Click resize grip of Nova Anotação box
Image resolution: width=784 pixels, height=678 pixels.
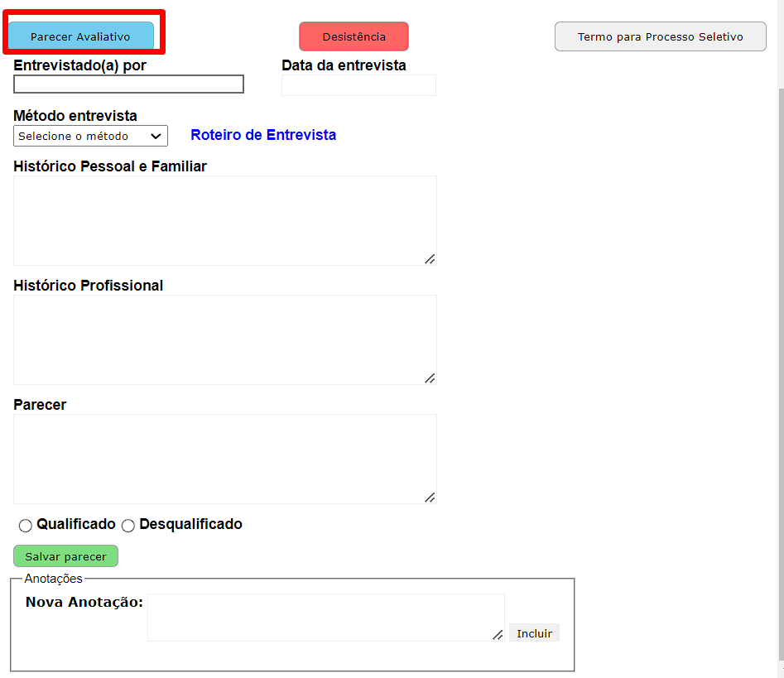click(498, 635)
